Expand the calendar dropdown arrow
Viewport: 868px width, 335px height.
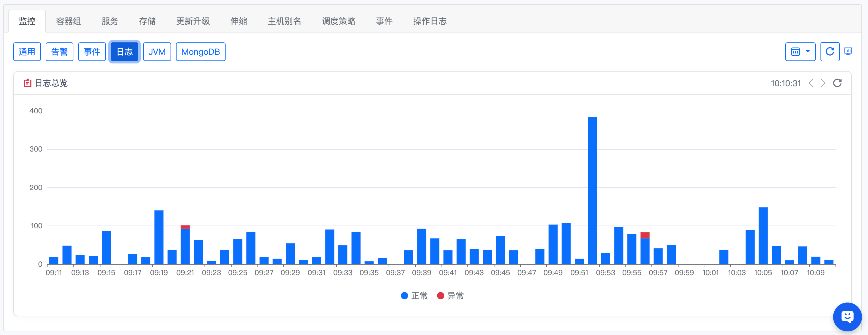click(808, 51)
